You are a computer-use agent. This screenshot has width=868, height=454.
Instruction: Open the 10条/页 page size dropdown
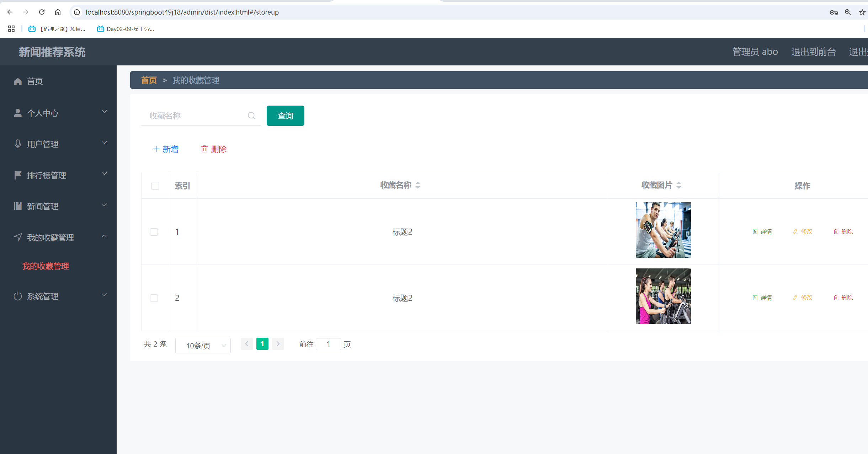pyautogui.click(x=203, y=346)
